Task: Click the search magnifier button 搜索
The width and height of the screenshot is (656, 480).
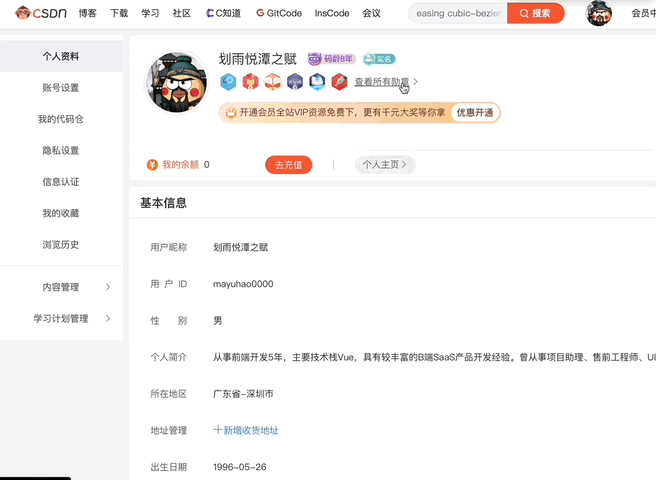Action: click(536, 13)
